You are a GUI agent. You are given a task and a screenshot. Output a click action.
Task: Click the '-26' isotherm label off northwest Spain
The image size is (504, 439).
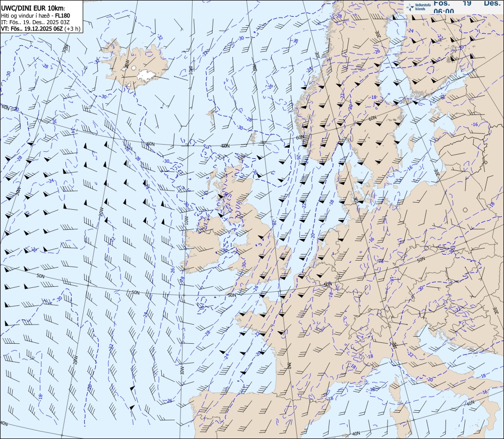pyautogui.click(x=169, y=401)
